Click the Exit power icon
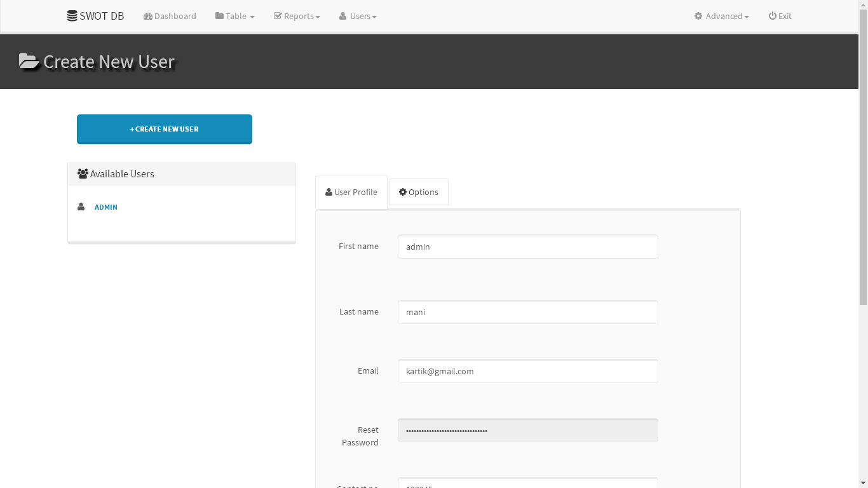The width and height of the screenshot is (868, 488). pyautogui.click(x=773, y=16)
